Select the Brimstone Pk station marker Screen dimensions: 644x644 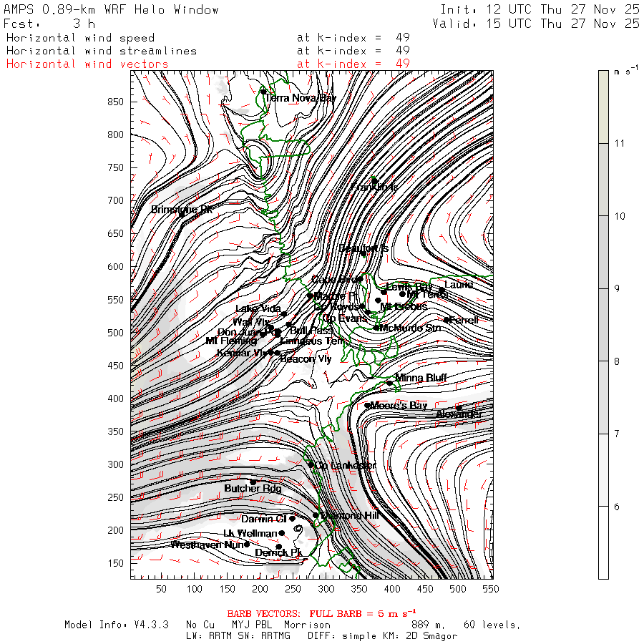pos(182,213)
